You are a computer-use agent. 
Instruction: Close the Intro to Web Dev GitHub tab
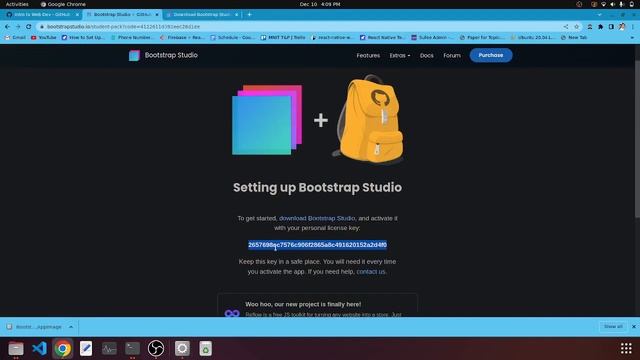pos(77,15)
